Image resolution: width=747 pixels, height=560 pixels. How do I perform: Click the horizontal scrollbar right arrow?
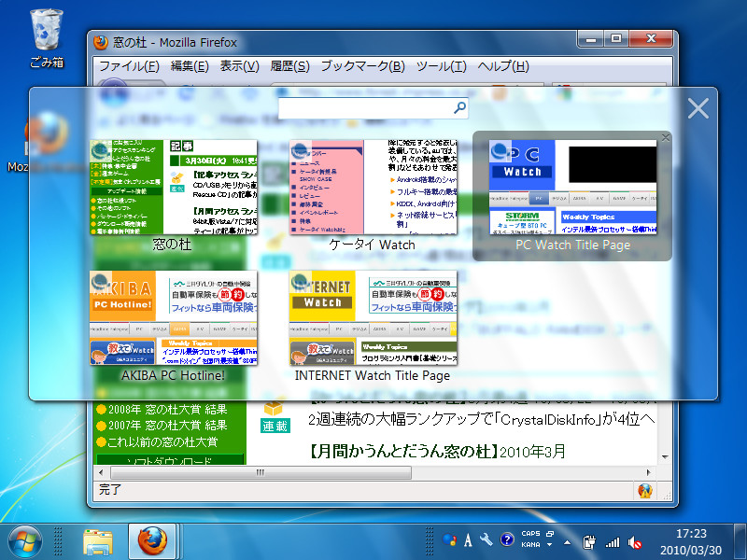tap(649, 472)
